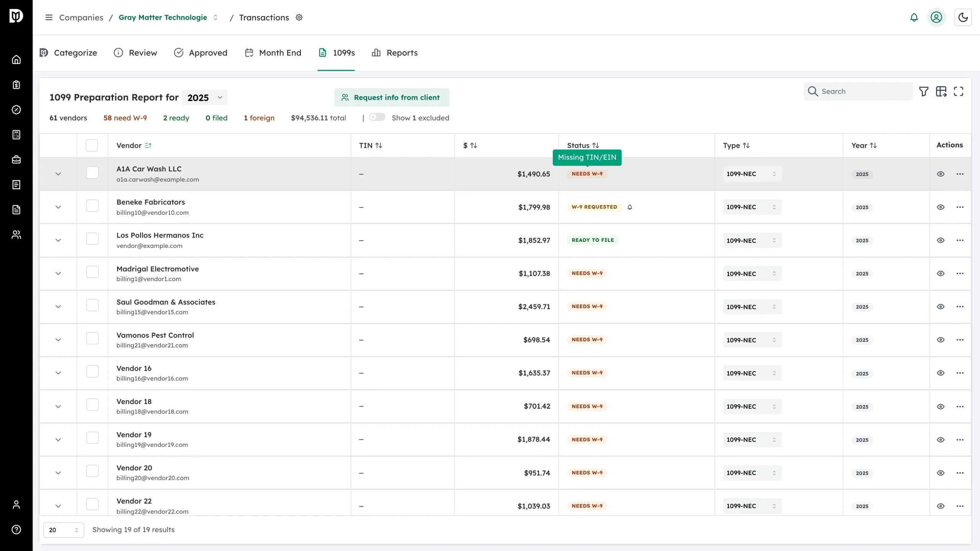Click the export table icon
The image size is (980, 551).
pos(941,91)
